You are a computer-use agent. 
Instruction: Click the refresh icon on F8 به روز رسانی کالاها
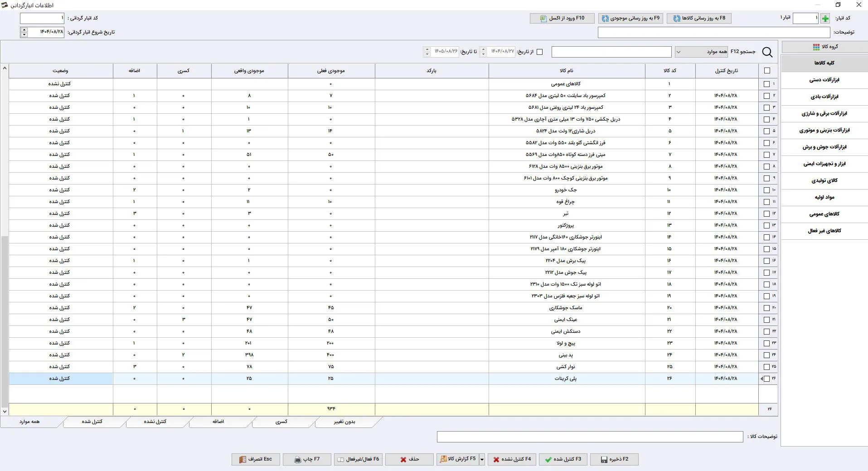[x=677, y=19]
